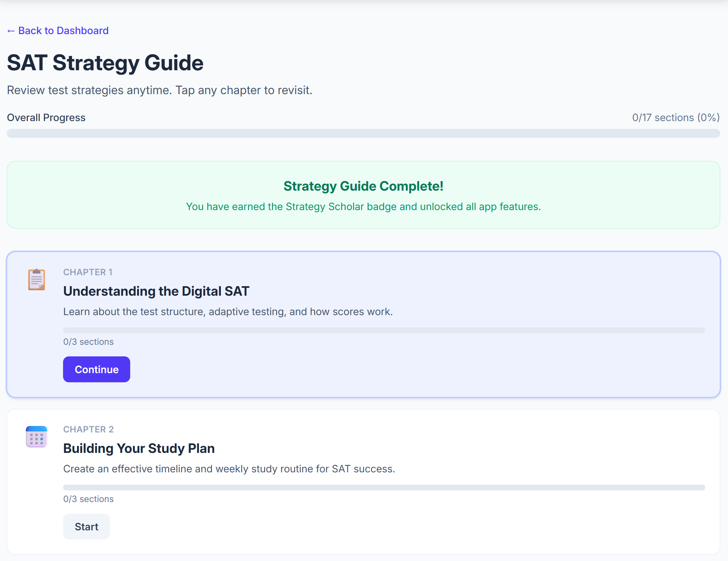The image size is (728, 561).
Task: Click Chapter 2 description about study routine
Action: pos(229,469)
